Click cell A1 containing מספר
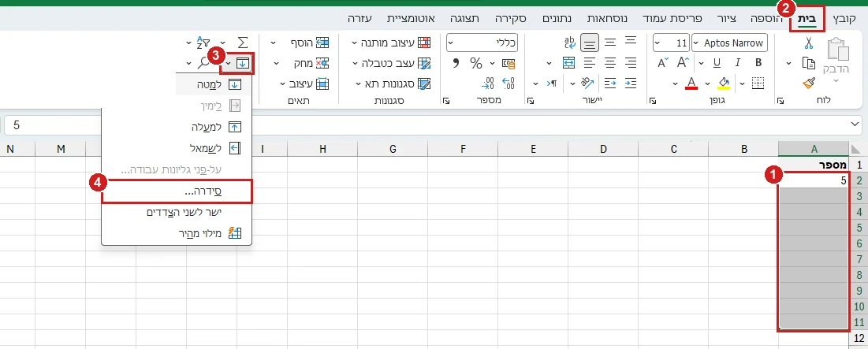 tap(814, 165)
